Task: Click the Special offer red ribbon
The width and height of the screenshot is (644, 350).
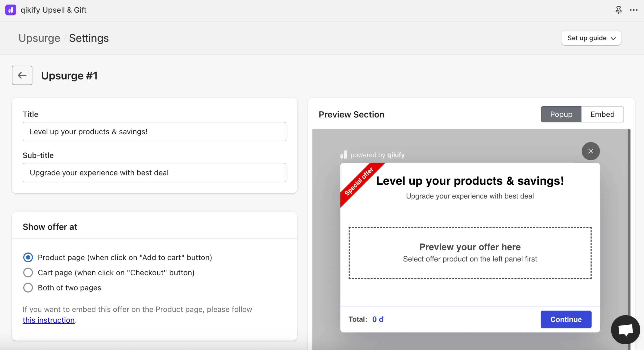Action: (x=359, y=182)
